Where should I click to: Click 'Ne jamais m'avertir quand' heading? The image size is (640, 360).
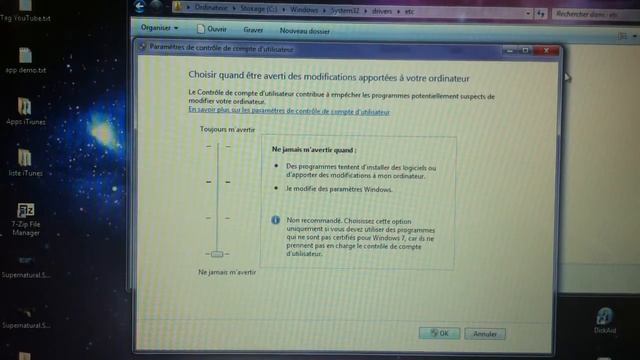[x=314, y=150]
